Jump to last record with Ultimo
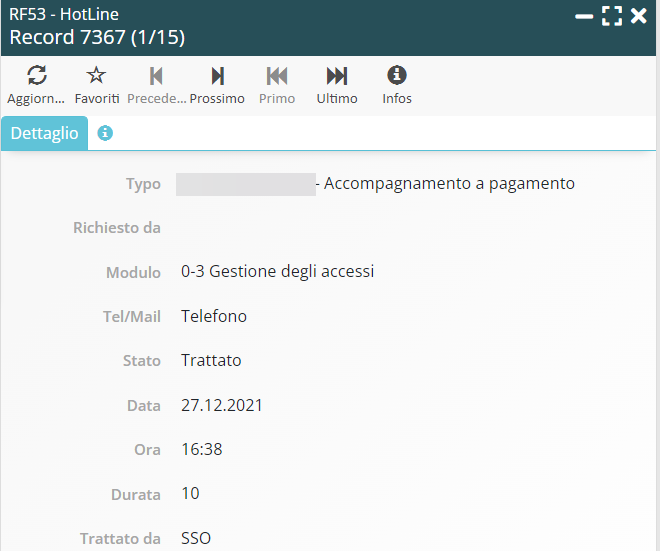The width and height of the screenshot is (660, 551). (337, 76)
